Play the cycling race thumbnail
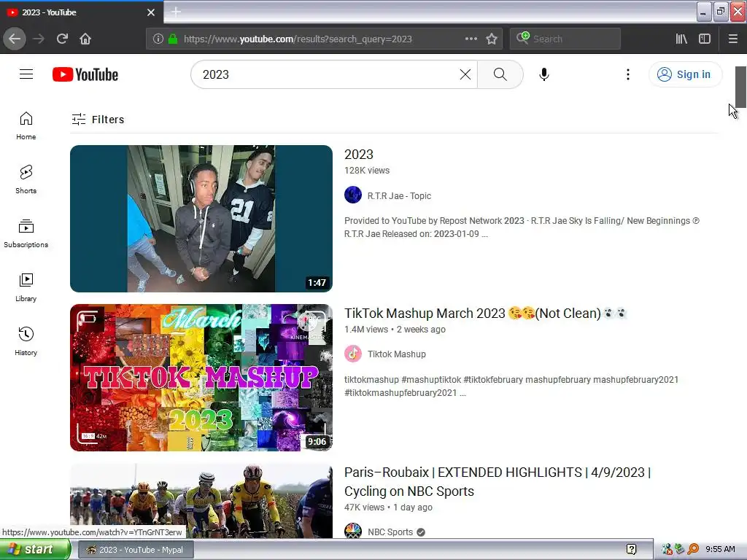Image resolution: width=747 pixels, height=560 pixels. [201, 501]
